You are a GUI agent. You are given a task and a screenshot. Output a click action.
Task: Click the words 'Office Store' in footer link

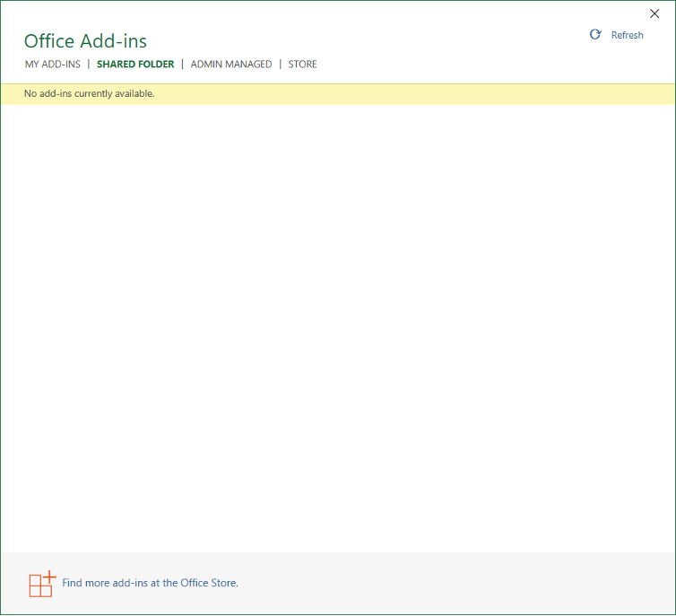pyautogui.click(x=208, y=583)
